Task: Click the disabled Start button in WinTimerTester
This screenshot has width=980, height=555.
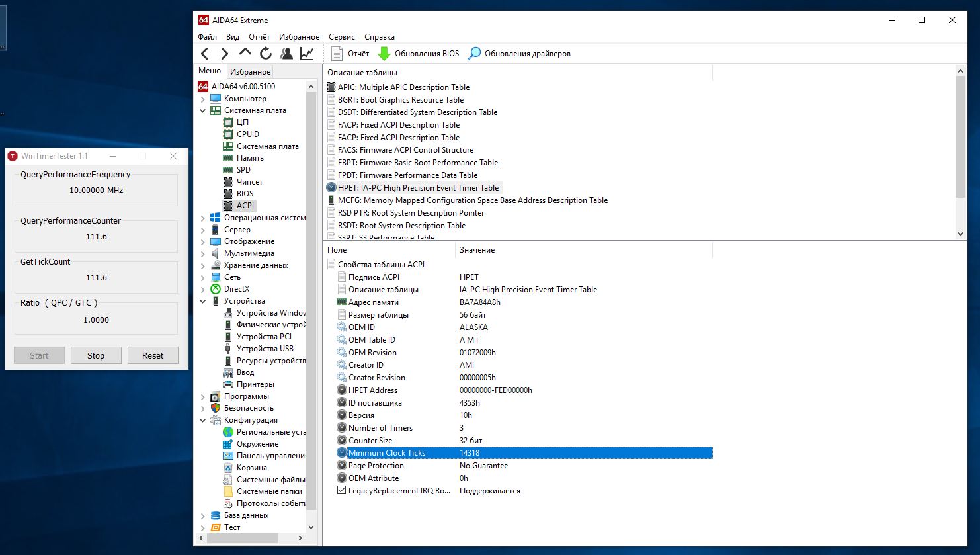Action: pos(39,355)
